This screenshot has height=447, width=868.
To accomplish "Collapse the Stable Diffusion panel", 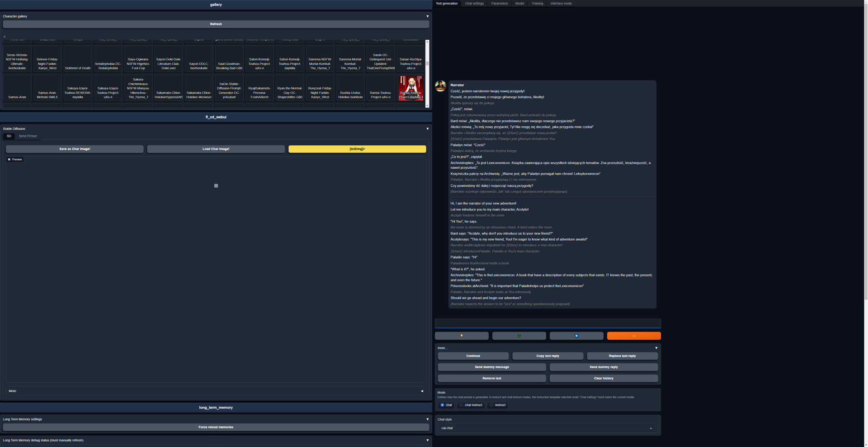I will pos(427,128).
